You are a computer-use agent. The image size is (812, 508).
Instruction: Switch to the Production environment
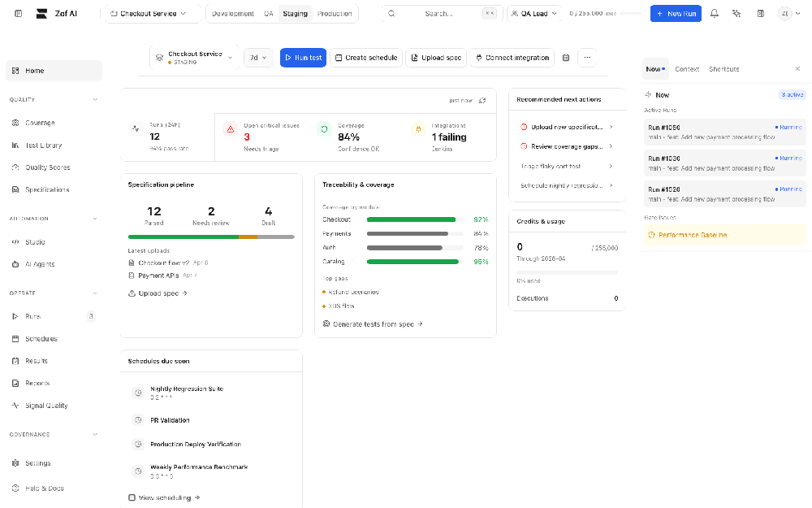coord(335,14)
